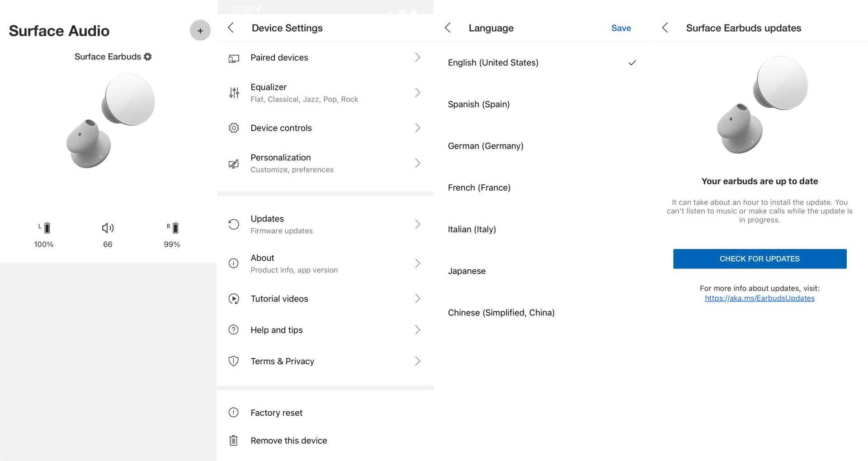
Task: Go back from Device Settings screen
Action: pos(231,28)
